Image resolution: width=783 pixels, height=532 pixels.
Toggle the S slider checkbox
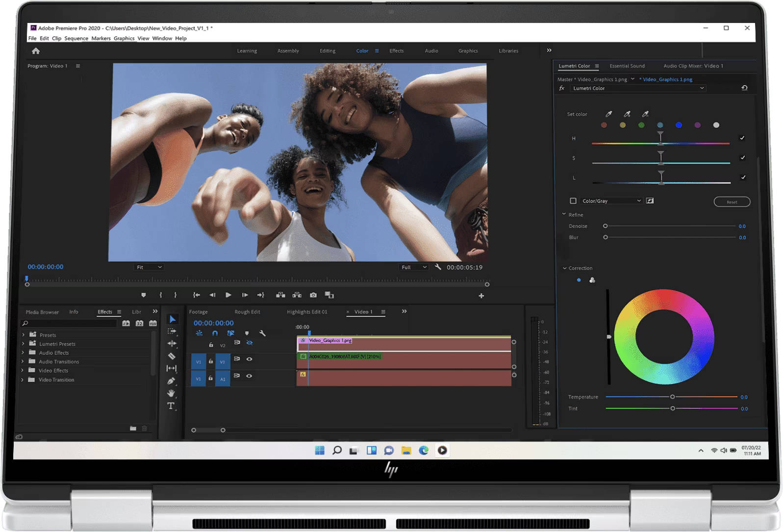coord(742,158)
